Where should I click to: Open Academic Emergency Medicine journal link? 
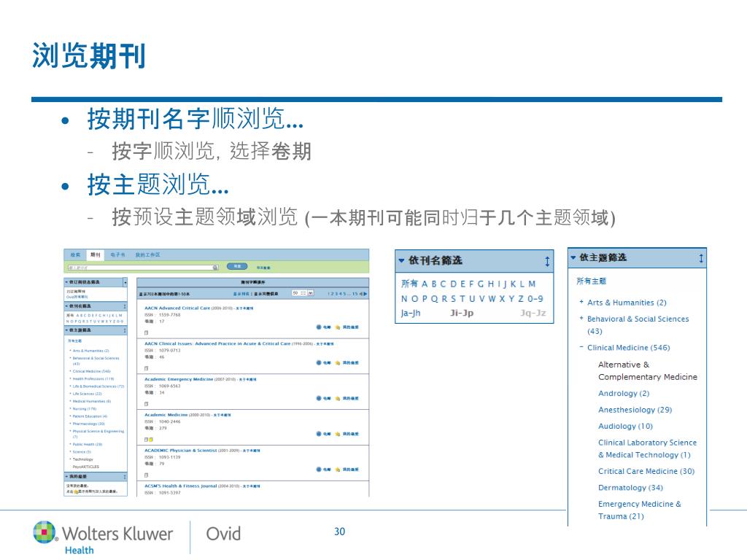[x=179, y=379]
